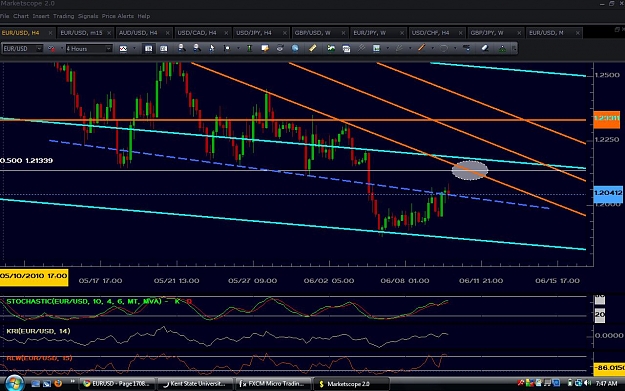Image resolution: width=625 pixels, height=391 pixels.
Task: Click the calendar-style toolbar icon
Action: tap(346, 48)
